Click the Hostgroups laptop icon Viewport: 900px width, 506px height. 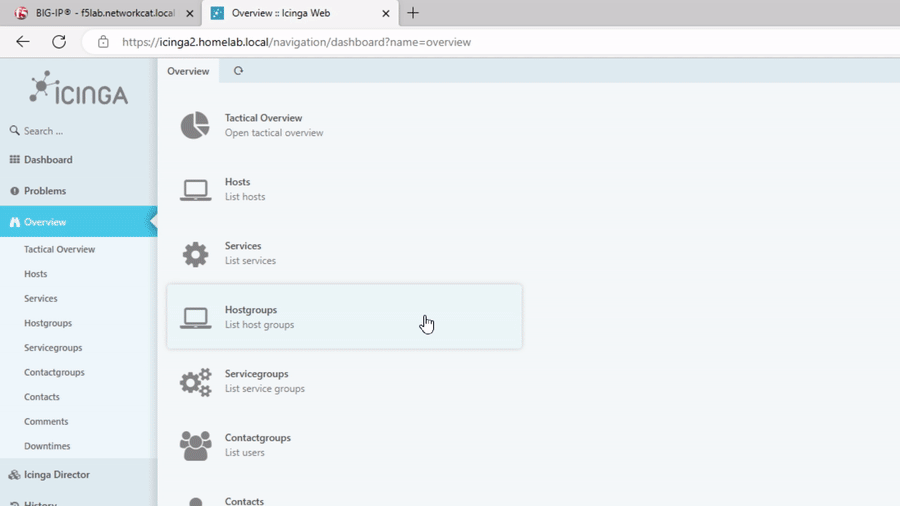coord(195,318)
